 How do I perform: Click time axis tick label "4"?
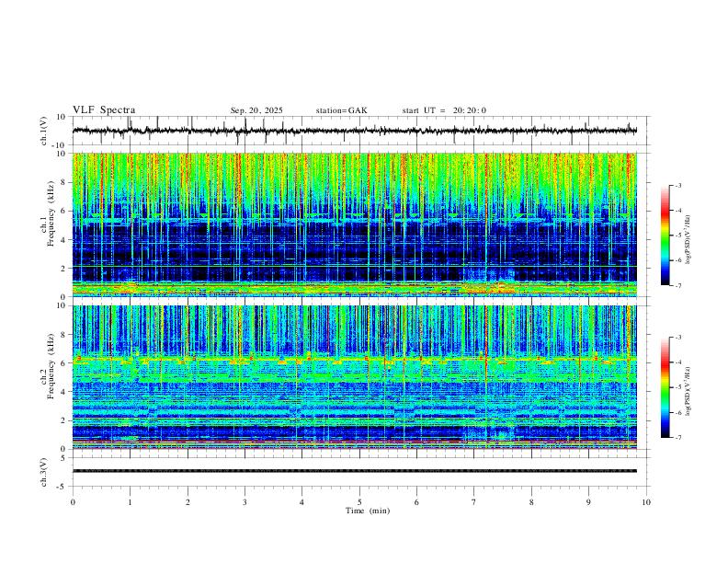click(x=302, y=502)
